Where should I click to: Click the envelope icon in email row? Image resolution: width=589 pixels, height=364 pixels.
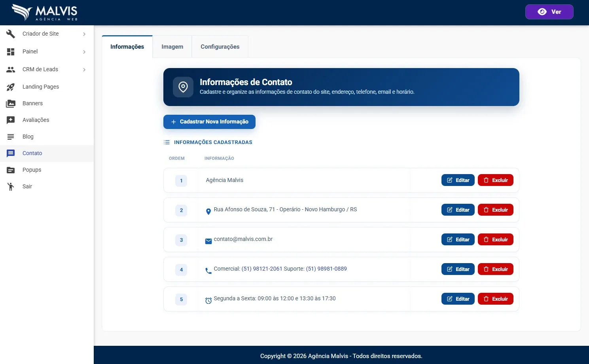coord(208,241)
